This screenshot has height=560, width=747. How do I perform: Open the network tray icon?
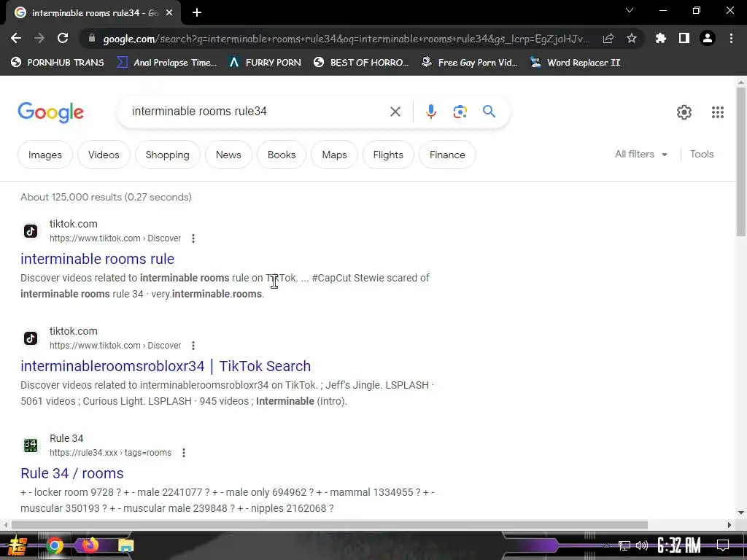coord(624,545)
